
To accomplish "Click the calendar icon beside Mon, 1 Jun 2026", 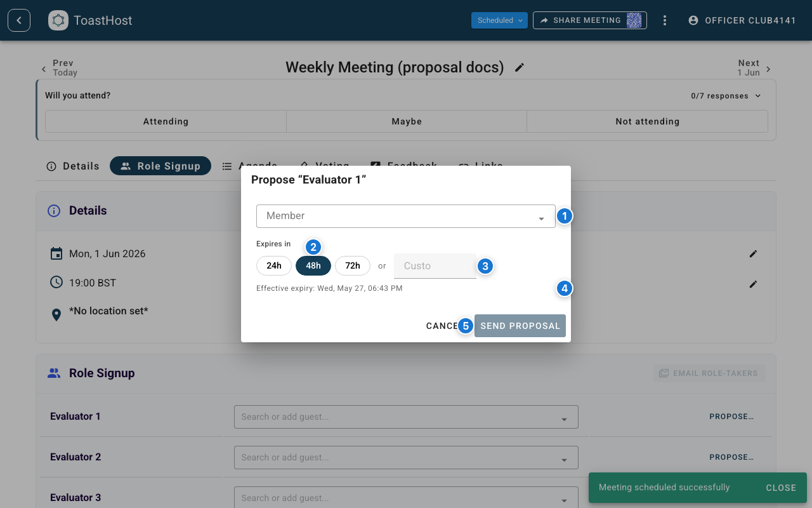I will (x=56, y=254).
